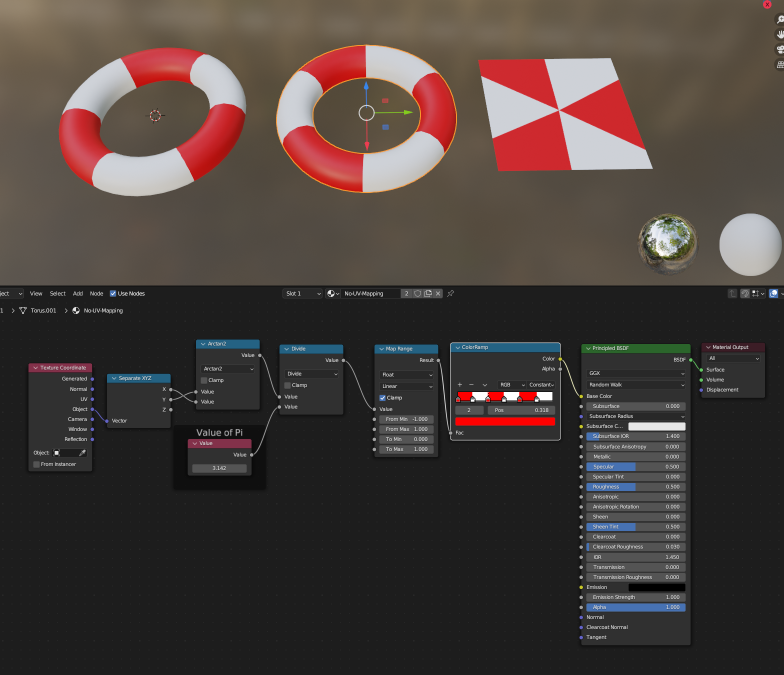Open the Select menu
The height and width of the screenshot is (675, 784).
[57, 293]
